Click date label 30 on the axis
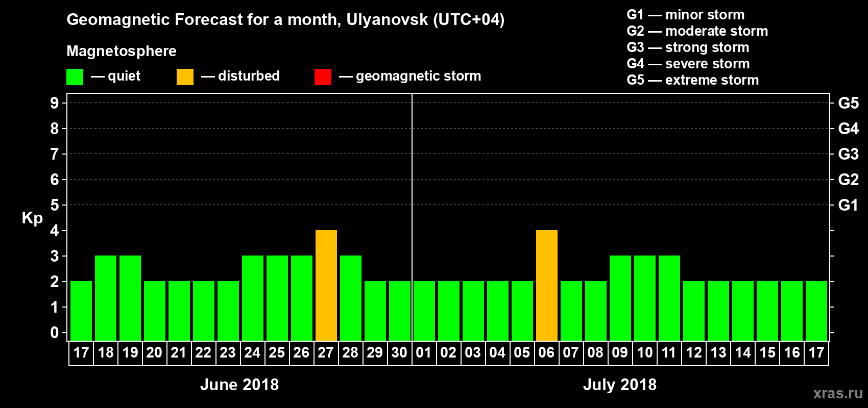 (399, 352)
